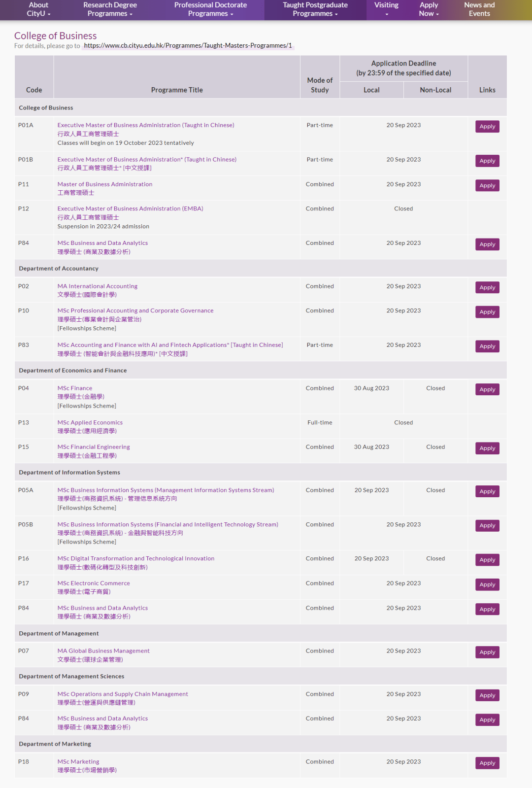Click Apply for MSc Business and Data Analytics P84
This screenshot has height=788, width=532.
point(487,244)
